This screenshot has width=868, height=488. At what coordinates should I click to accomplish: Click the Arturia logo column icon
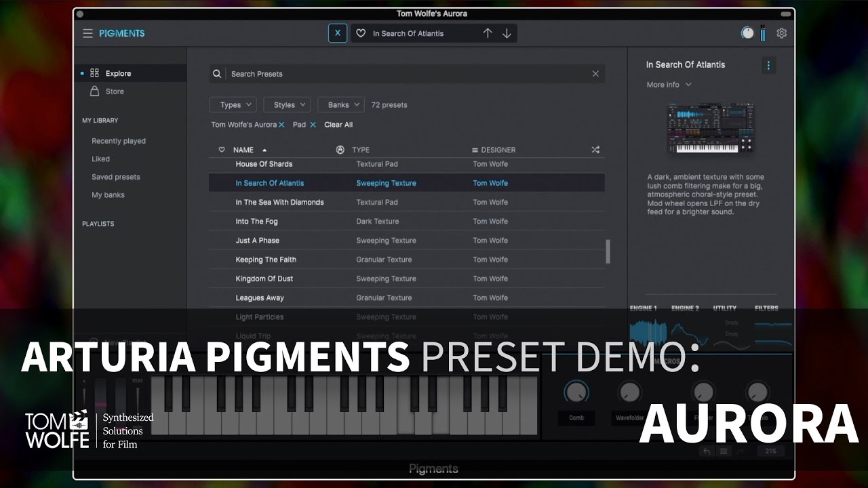(x=340, y=150)
